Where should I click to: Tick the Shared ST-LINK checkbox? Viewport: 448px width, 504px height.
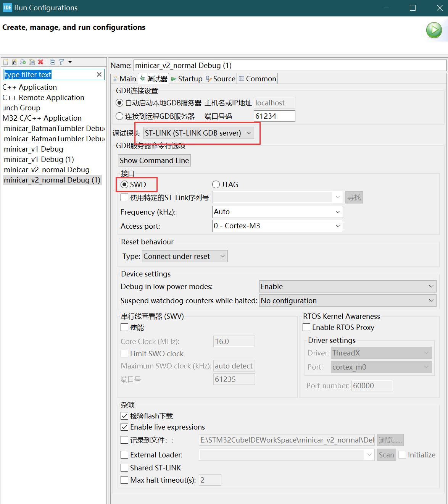pos(124,468)
